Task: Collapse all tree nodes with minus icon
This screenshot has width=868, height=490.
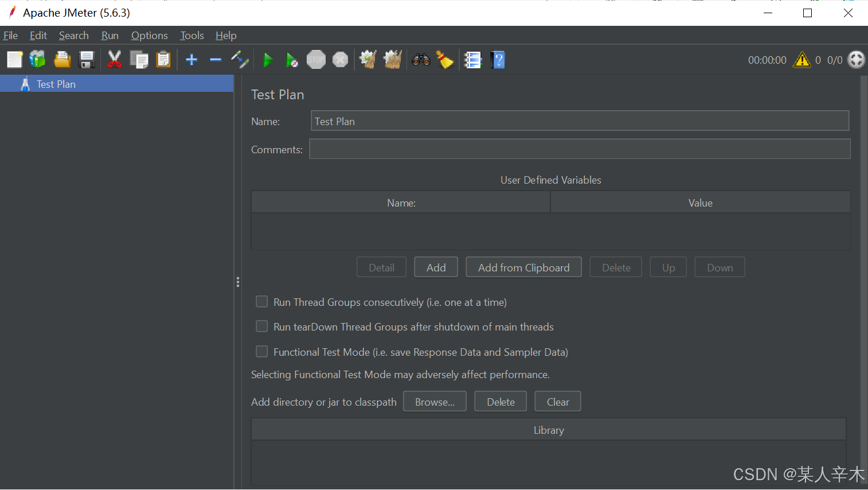Action: coord(216,60)
